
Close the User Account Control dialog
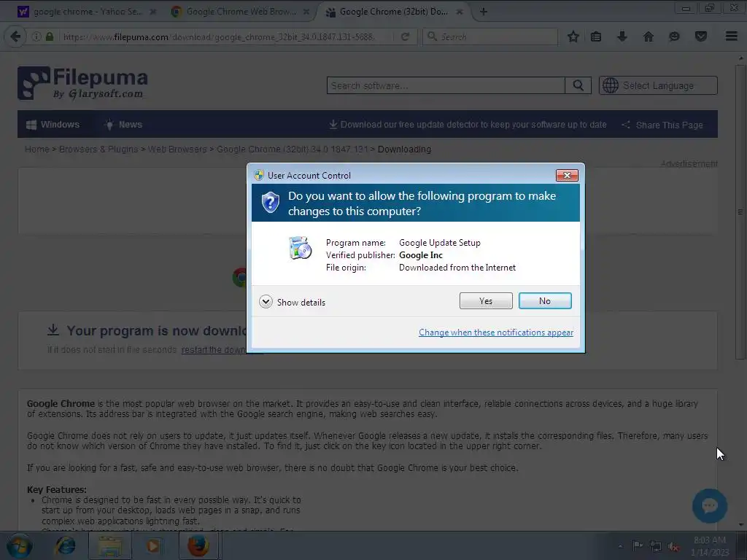[x=567, y=175]
